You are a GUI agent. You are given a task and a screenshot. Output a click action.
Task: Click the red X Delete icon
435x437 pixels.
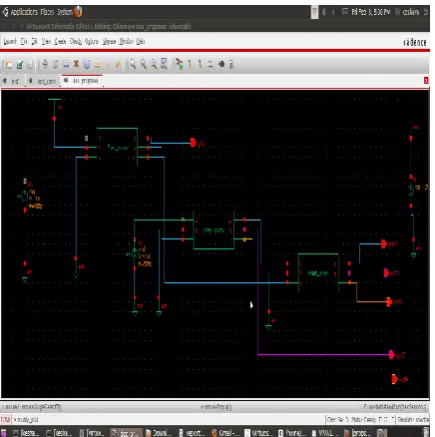coord(76,64)
